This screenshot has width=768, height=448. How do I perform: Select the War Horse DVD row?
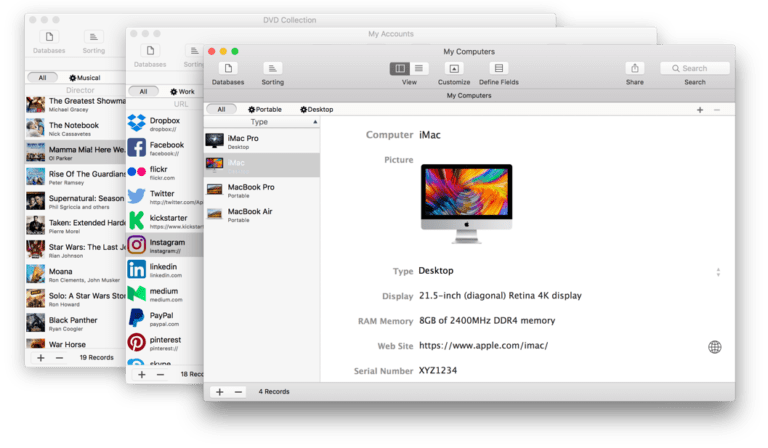tap(75, 343)
